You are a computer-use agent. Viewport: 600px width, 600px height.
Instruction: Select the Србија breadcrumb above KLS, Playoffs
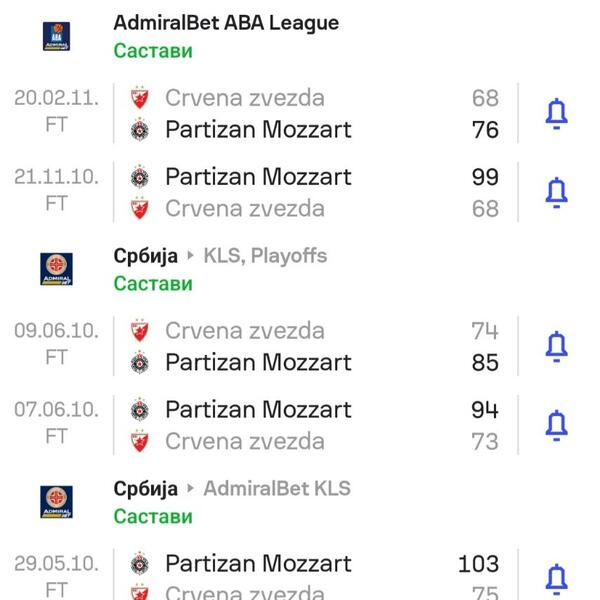pyautogui.click(x=146, y=256)
